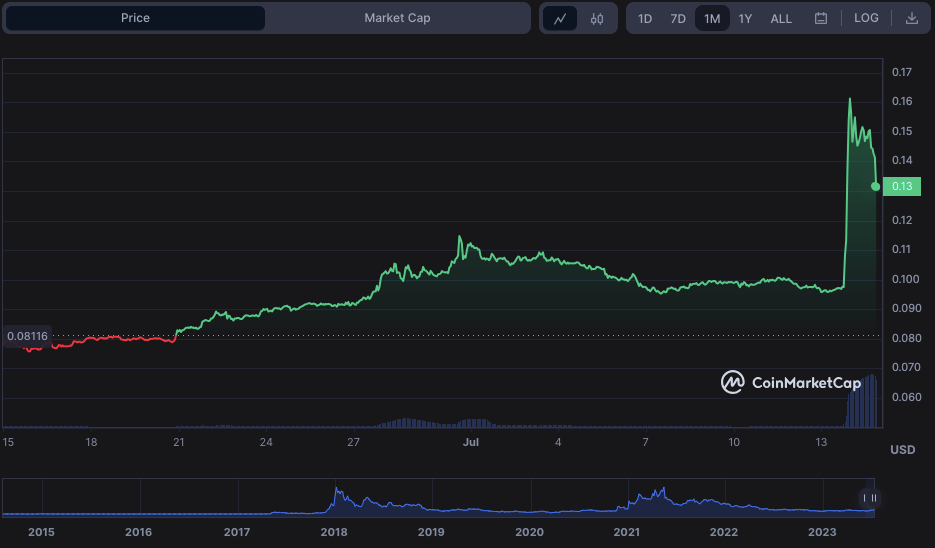Click the Jul date label on x-axis
This screenshot has height=548, width=935.
[x=471, y=442]
